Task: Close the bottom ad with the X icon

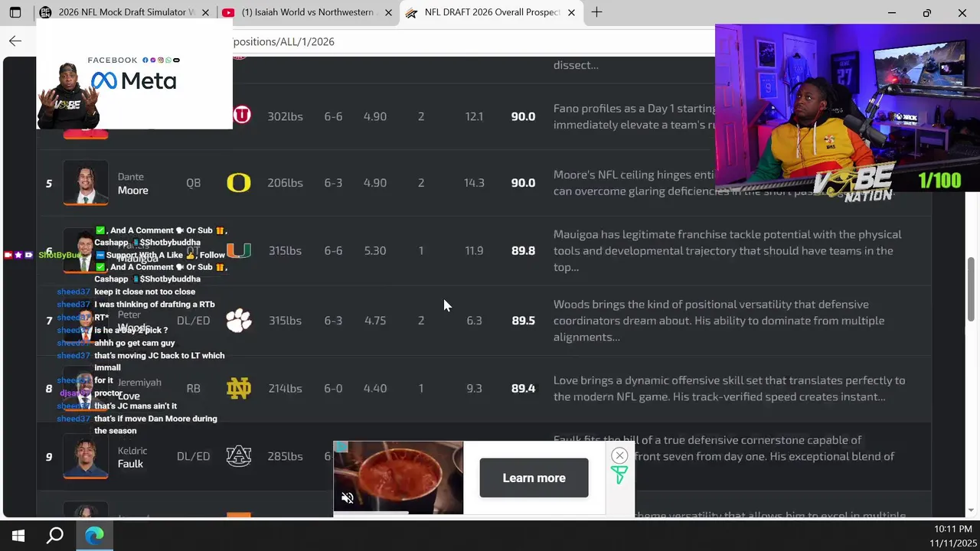Action: 619,455
